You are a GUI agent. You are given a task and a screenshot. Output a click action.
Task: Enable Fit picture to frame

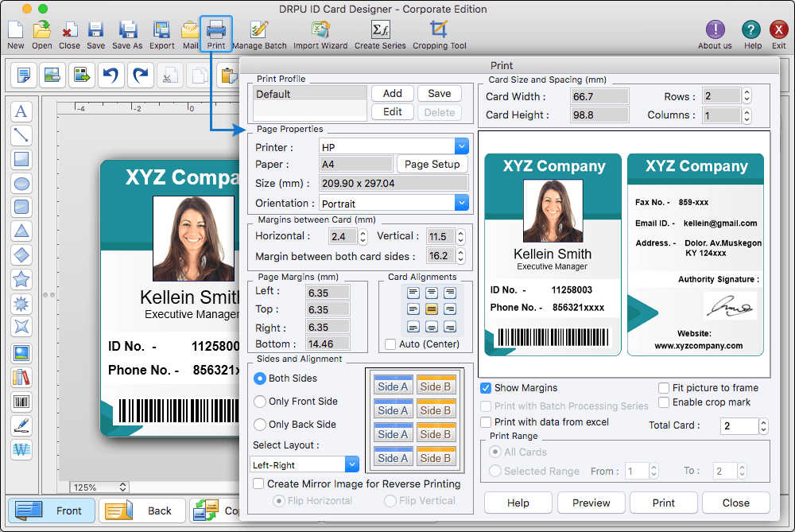tap(664, 388)
